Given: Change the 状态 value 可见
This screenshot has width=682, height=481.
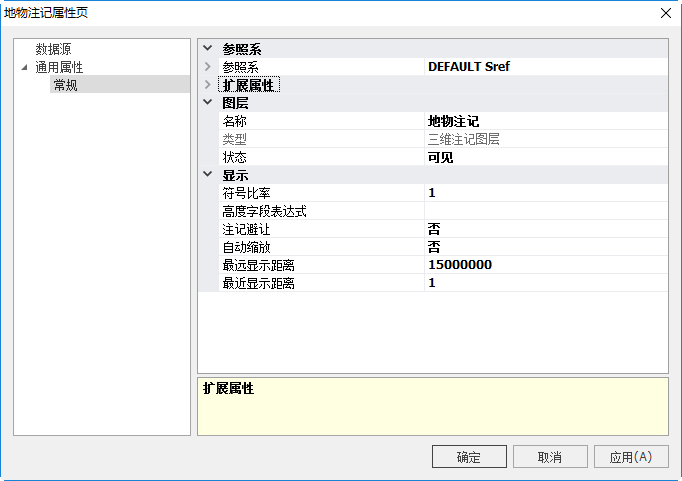Looking at the screenshot, I should tap(545, 157).
